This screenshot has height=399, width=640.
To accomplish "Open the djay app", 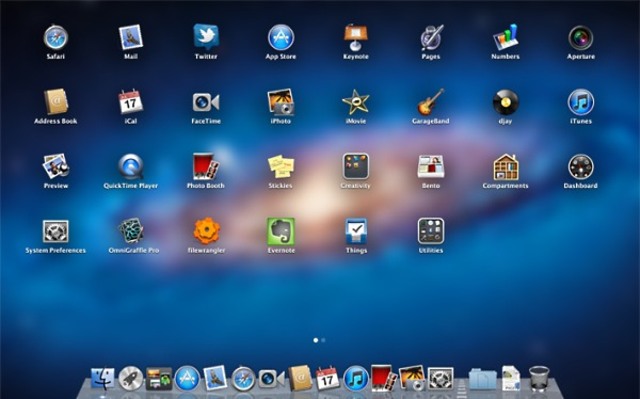I will point(506,102).
